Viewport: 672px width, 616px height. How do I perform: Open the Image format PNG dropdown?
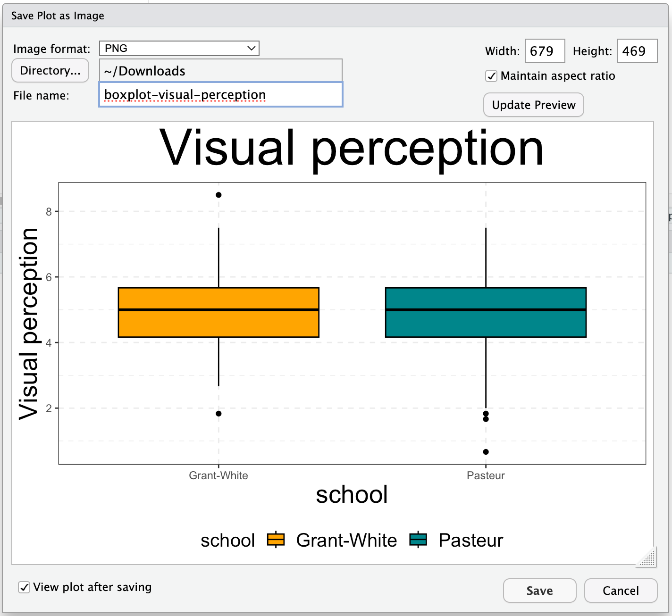179,48
